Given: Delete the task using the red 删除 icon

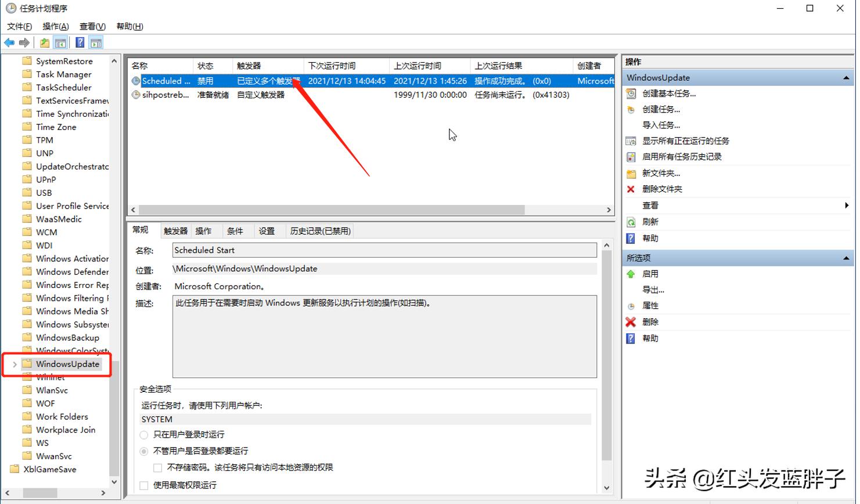Looking at the screenshot, I should pyautogui.click(x=631, y=322).
